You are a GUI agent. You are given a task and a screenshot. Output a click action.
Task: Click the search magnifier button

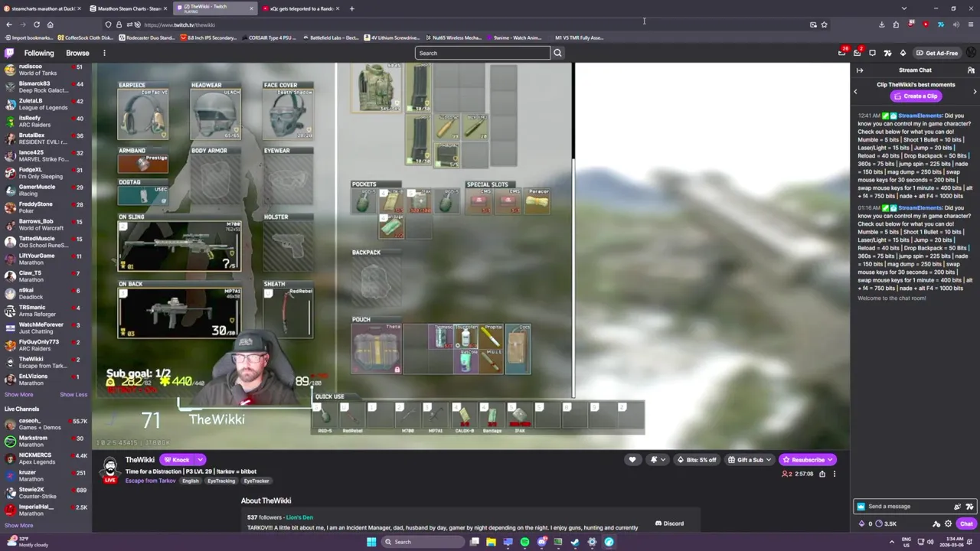557,53
